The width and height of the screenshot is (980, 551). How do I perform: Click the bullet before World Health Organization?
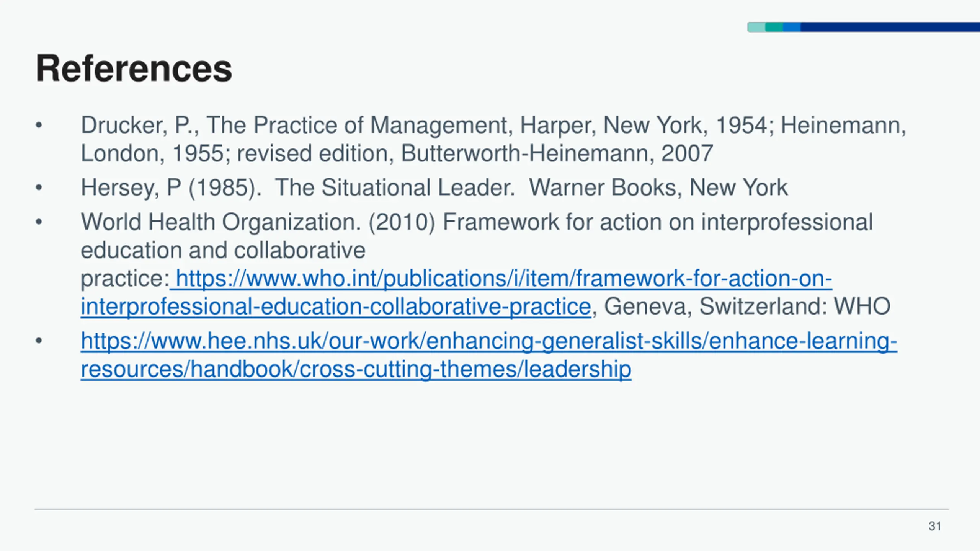[39, 222]
